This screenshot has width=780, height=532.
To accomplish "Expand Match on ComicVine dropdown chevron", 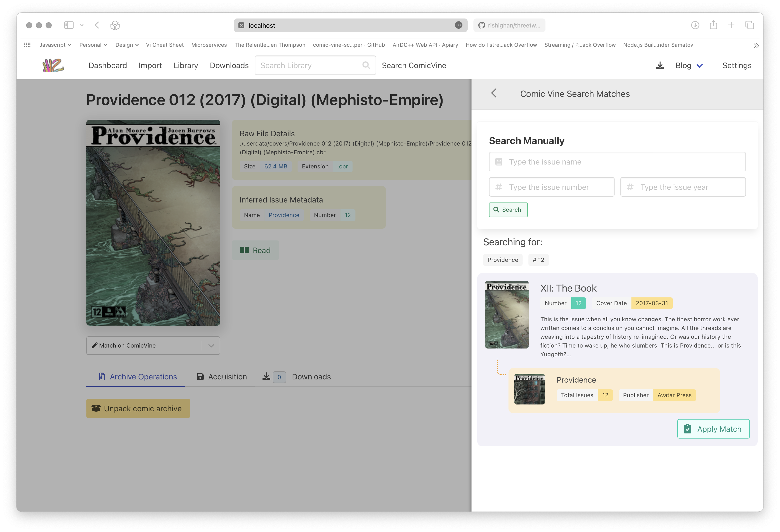I will click(211, 345).
